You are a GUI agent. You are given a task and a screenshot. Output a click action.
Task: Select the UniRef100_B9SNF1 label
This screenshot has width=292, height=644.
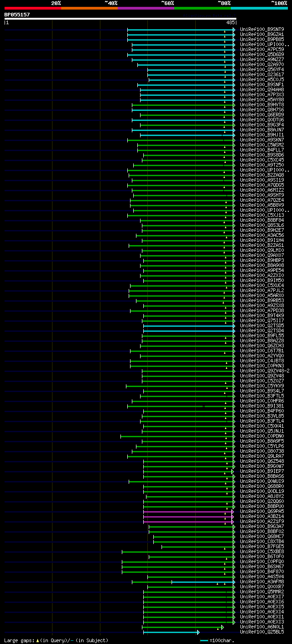262,85
